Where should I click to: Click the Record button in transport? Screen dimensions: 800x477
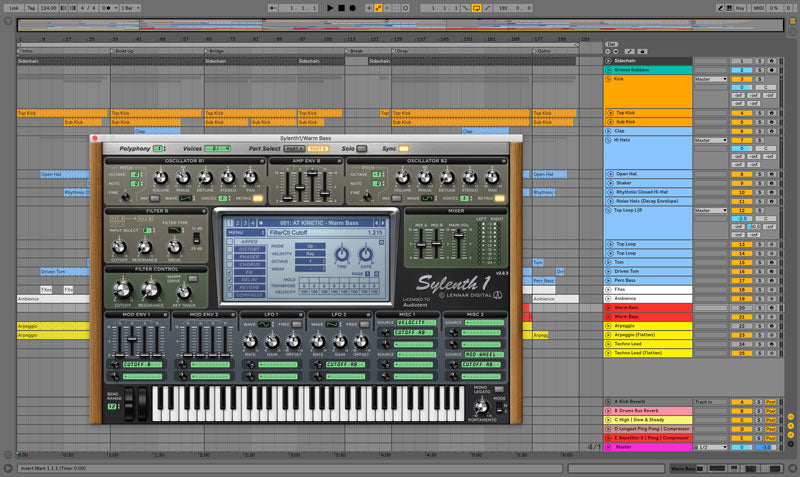tap(352, 7)
